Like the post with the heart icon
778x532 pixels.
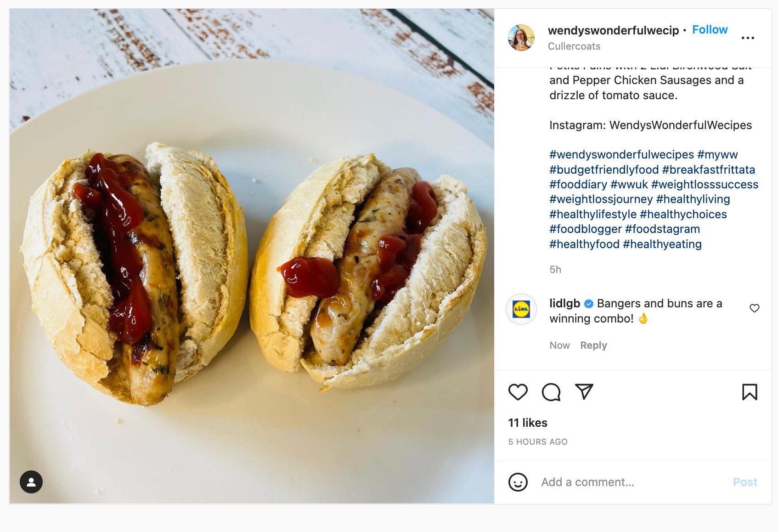pos(518,392)
